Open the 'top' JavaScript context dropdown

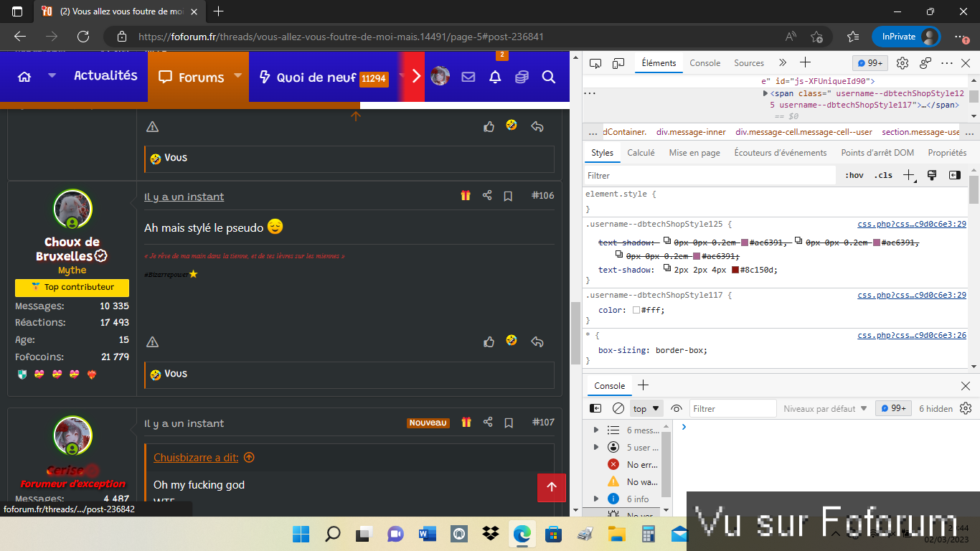[646, 409]
